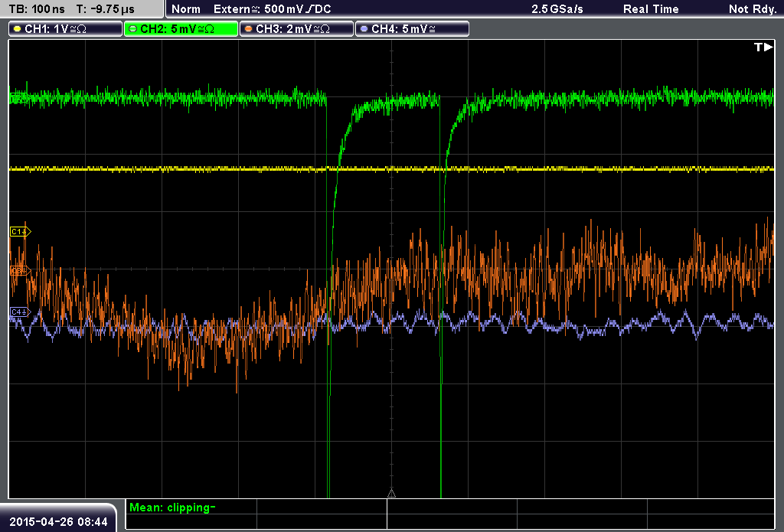Click the purple dot icon on CH4 tab
The width and height of the screenshot is (784, 532).
[364, 29]
